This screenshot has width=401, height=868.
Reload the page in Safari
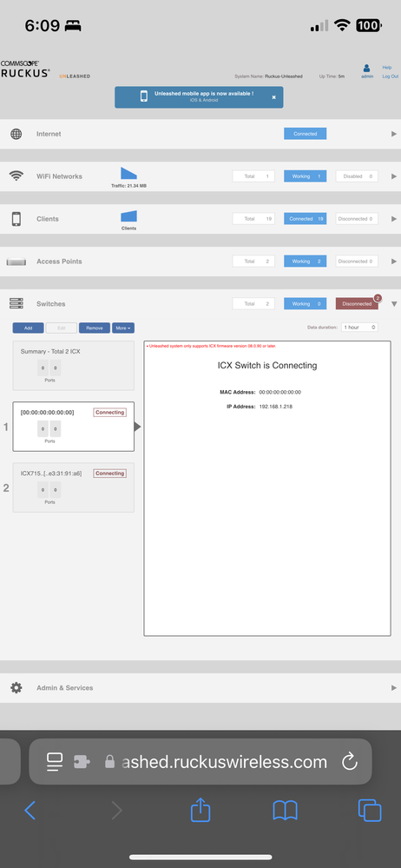coord(350,762)
